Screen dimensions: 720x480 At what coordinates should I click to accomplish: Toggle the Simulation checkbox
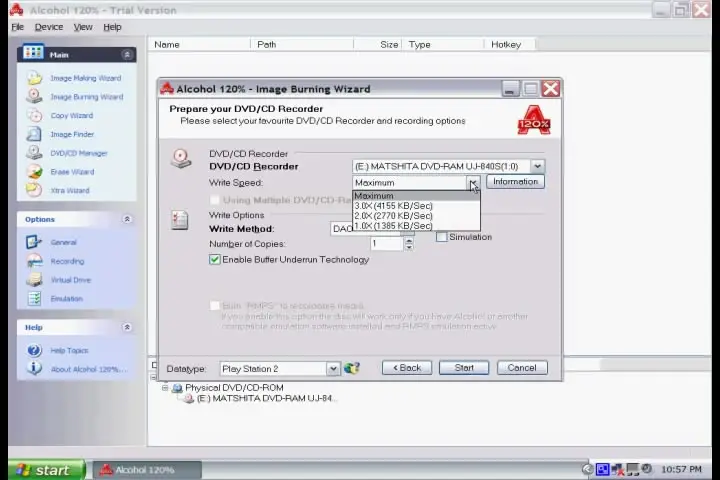(x=441, y=237)
